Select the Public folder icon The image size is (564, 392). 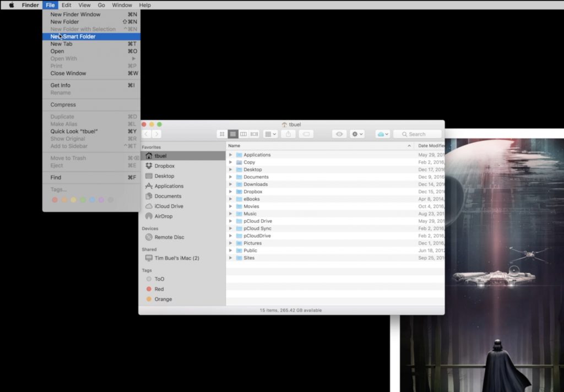(239, 251)
